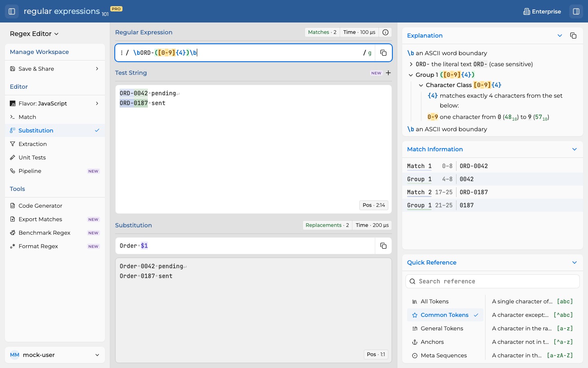
Task: Collapse the Match Information panel
Action: [x=575, y=149]
